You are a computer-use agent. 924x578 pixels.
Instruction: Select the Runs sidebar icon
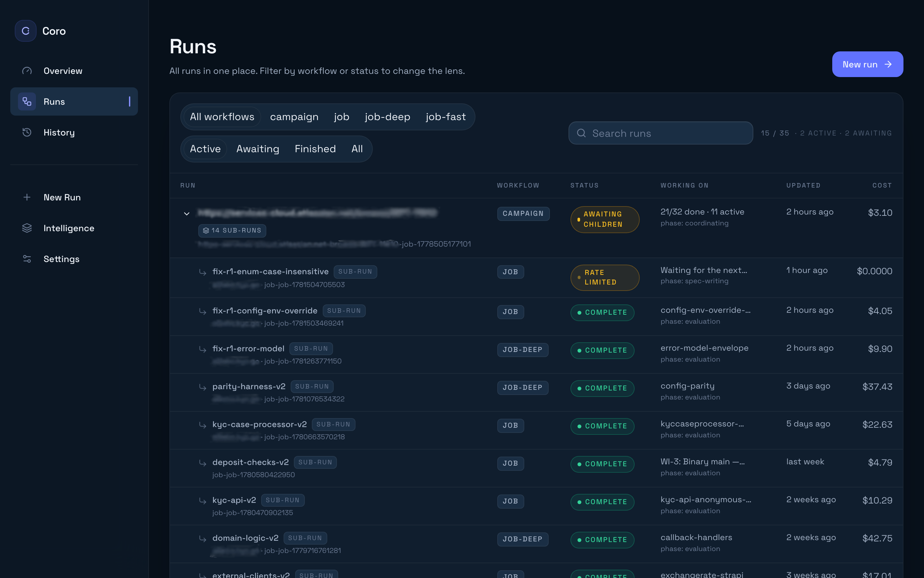[x=27, y=101]
